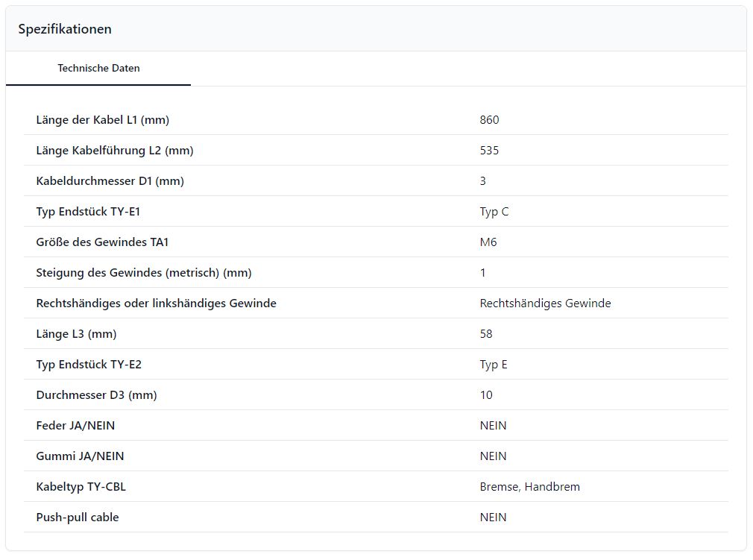The width and height of the screenshot is (753, 560).
Task: Click the 535 value in the table
Action: [489, 151]
